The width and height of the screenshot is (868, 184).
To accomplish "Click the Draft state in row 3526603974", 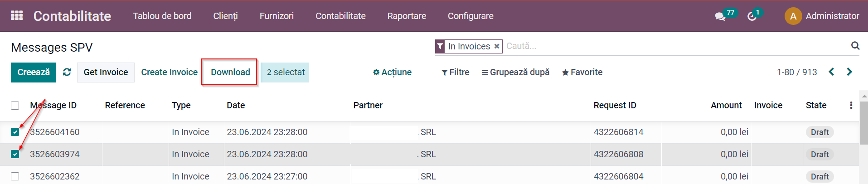I will click(x=820, y=154).
